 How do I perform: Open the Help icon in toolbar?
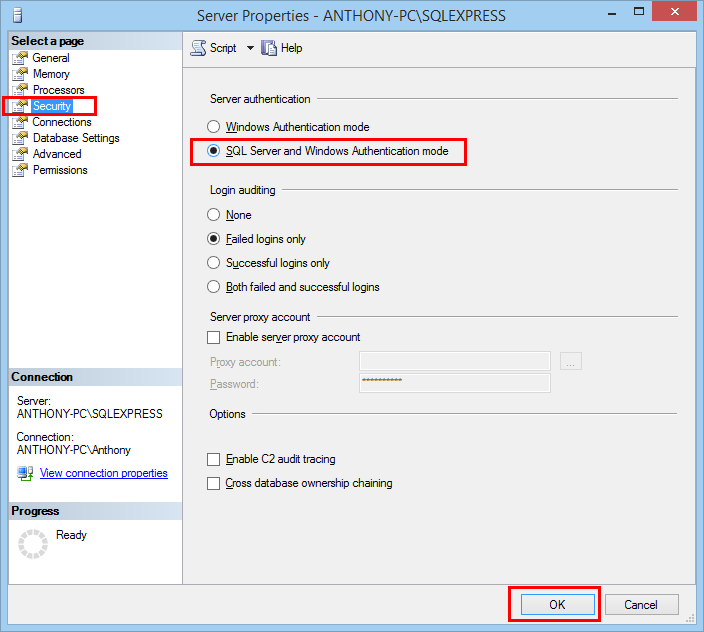pos(269,48)
